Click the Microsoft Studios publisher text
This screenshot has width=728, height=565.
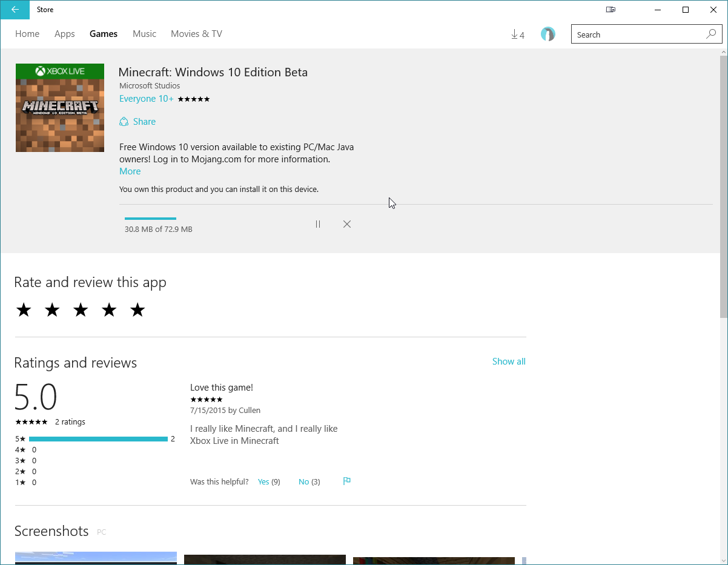click(150, 86)
